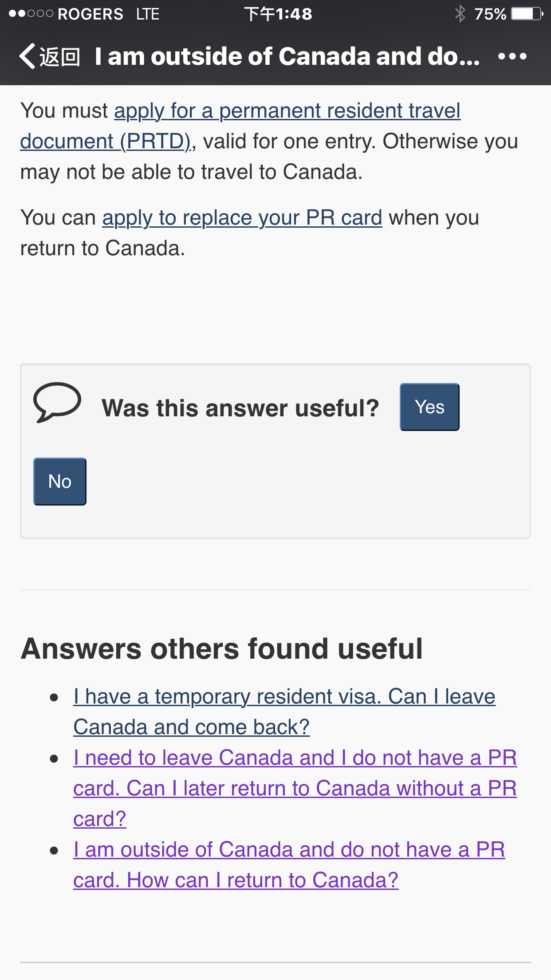The image size is (551, 980).
Task: Tap the 返回 back label
Action: [60, 57]
